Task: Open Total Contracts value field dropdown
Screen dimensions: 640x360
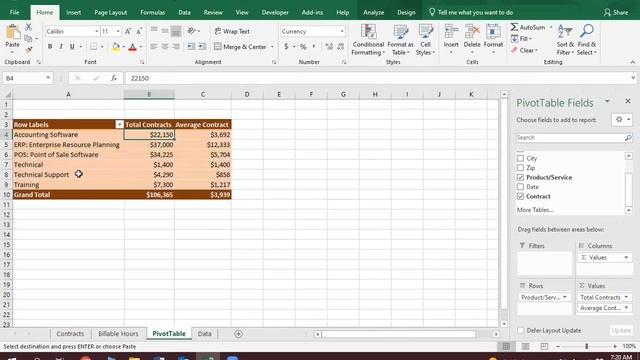Action: point(626,297)
